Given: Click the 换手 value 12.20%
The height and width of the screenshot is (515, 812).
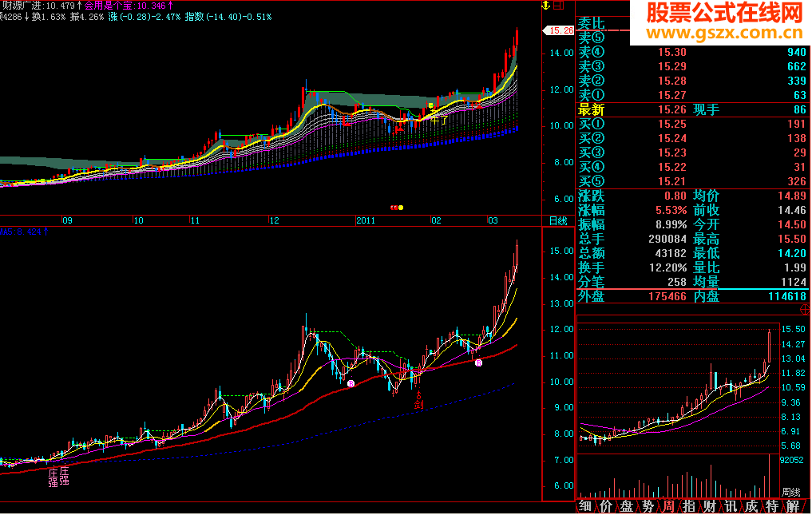Looking at the screenshot, I should pos(668,267).
